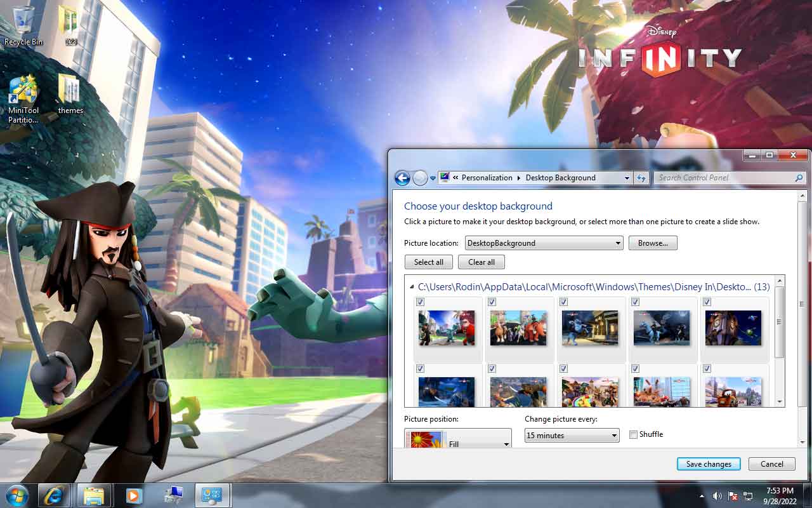Select the Sulley night street wallpaper thumbnail
The height and width of the screenshot is (508, 812).
(x=590, y=328)
